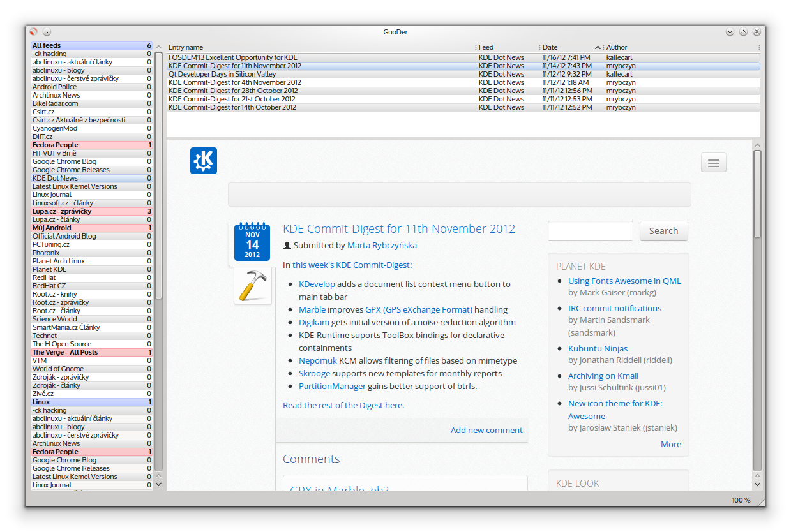Click the feed list scroll-up arrow
This screenshot has width=791, height=532.
(159, 47)
